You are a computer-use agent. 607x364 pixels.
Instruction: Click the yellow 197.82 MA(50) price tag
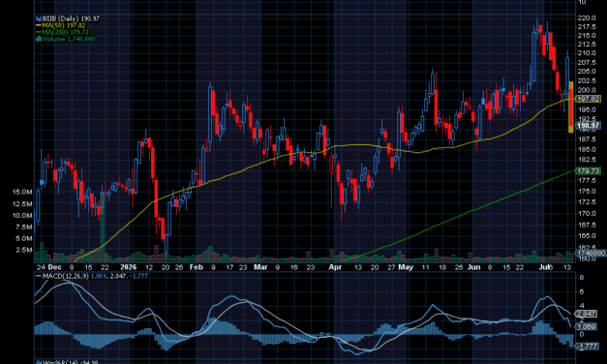[x=588, y=99]
